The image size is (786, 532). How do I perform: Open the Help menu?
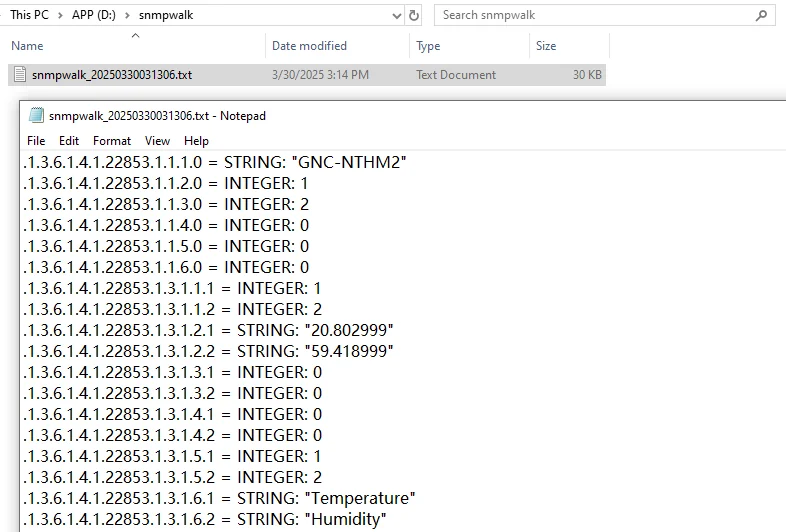tap(196, 141)
